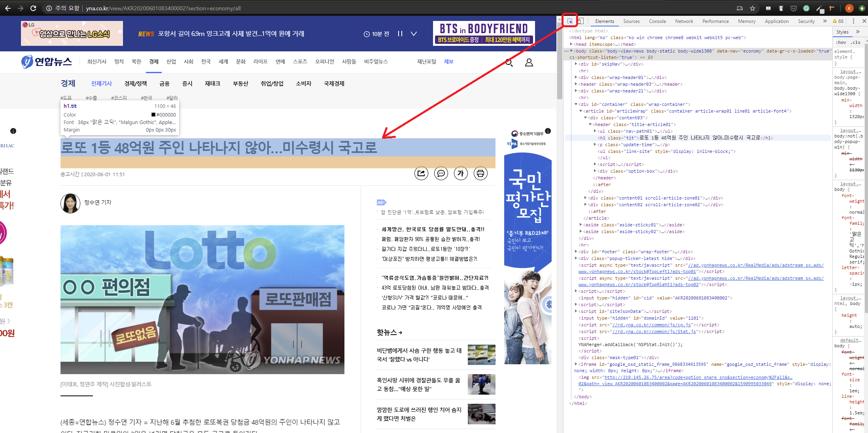Image resolution: width=868 pixels, height=433 pixels.
Task: Click the article comment bubble icon
Action: [x=441, y=173]
